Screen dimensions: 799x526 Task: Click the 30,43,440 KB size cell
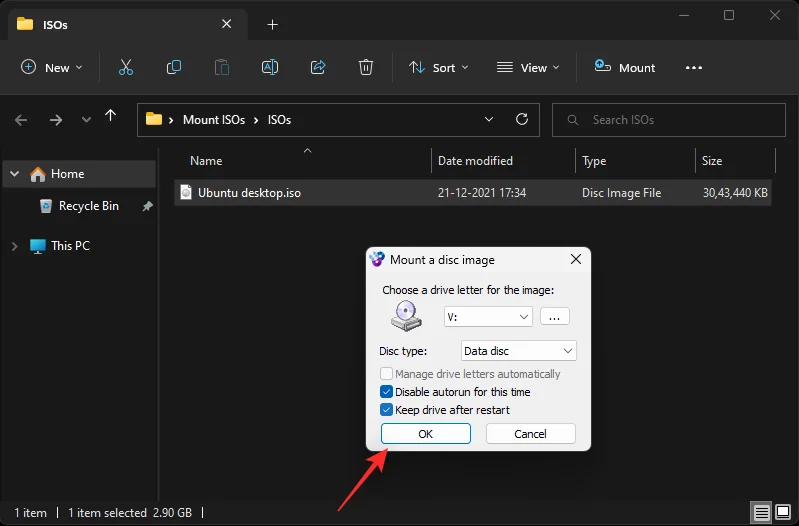[735, 193]
